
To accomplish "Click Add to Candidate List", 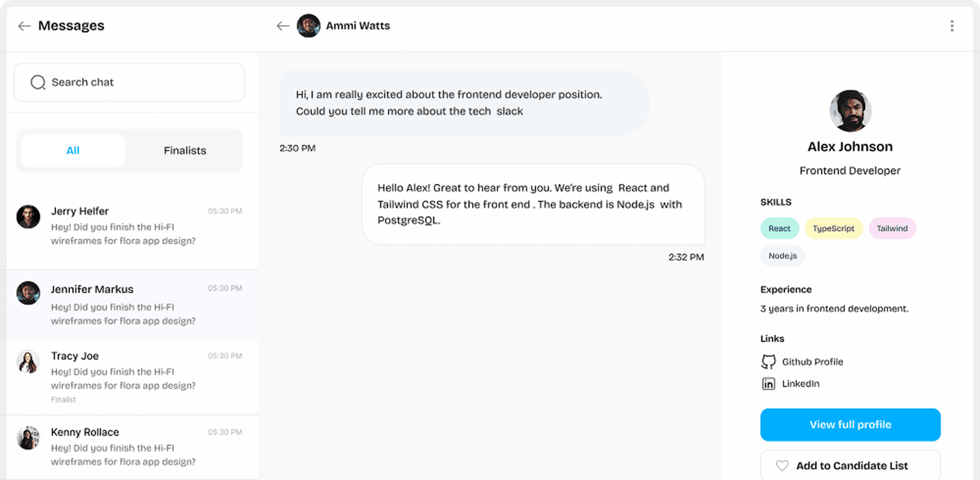I will (x=852, y=465).
